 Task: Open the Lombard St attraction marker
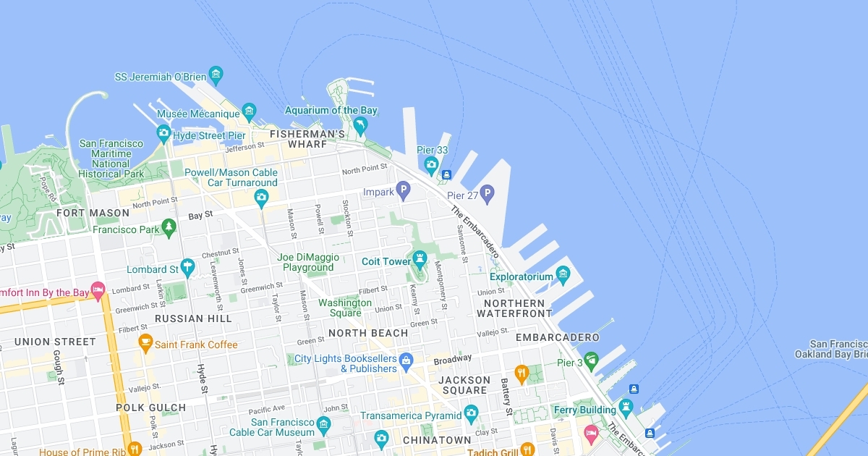tap(187, 268)
